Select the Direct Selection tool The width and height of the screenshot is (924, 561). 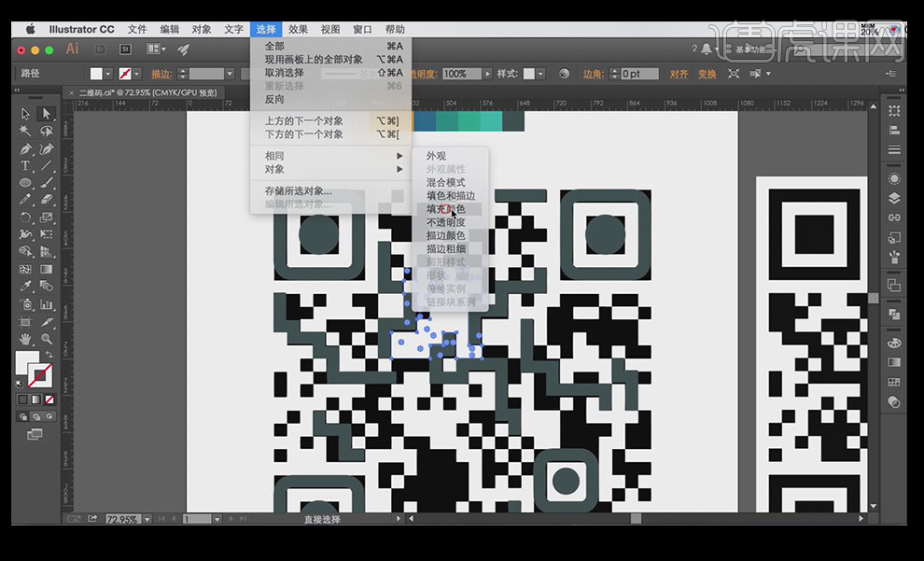pyautogui.click(x=46, y=114)
